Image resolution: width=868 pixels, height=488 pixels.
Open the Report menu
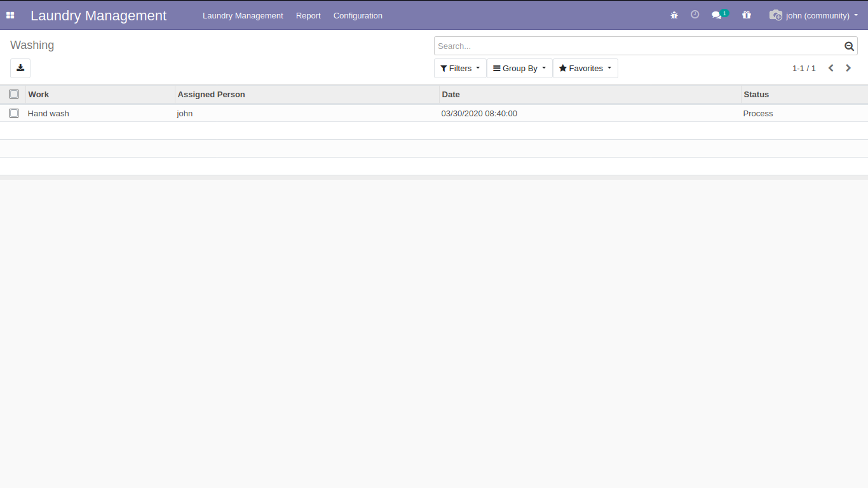click(308, 15)
